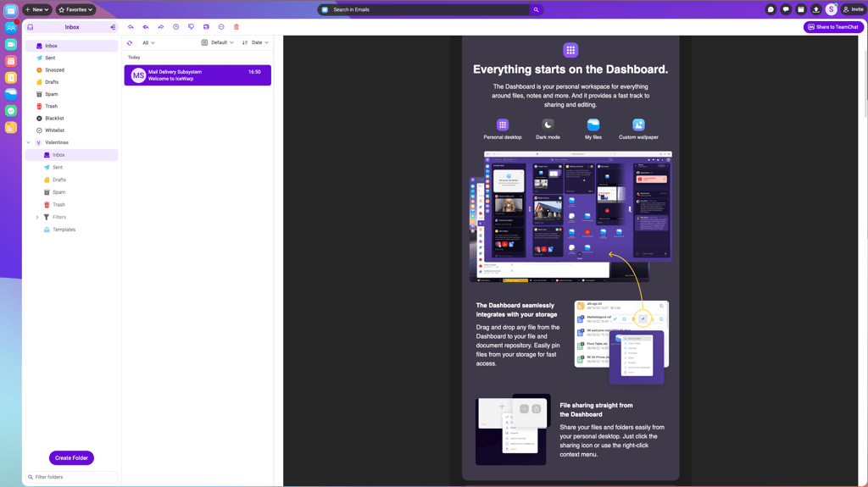Open the upload icon in top bar
Image resolution: width=868 pixels, height=487 pixels.
point(816,9)
